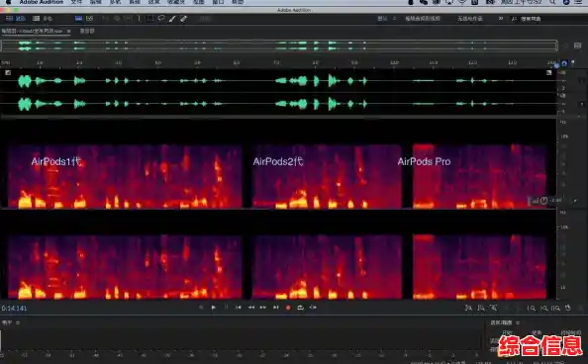Open the 电平 panel menu

[18, 322]
